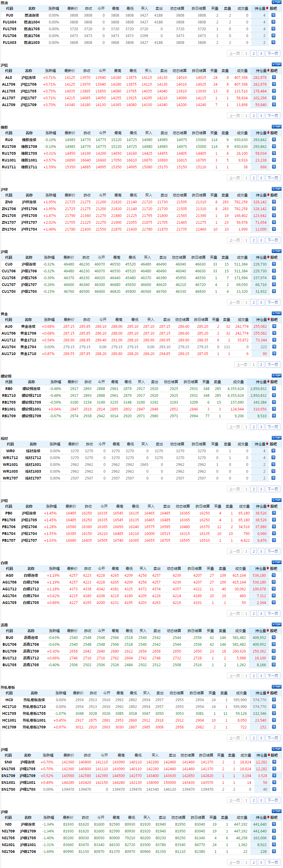Open the RB1705 contract code link
This screenshot has height=868, width=283.
click(9, 402)
